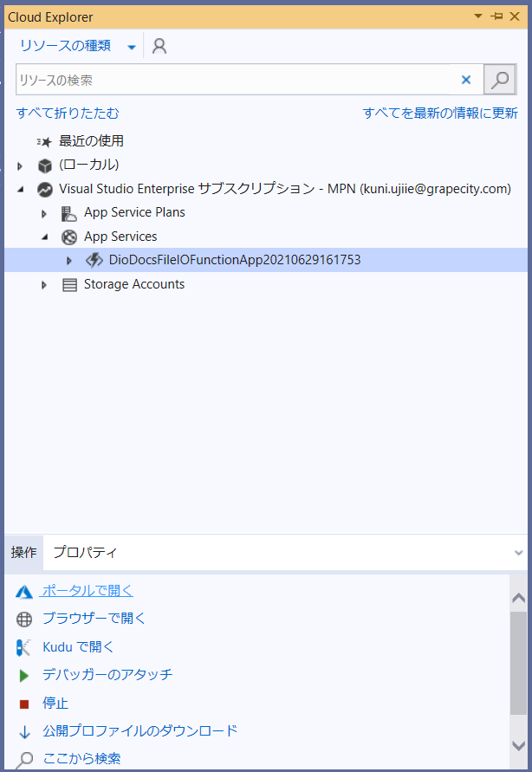Select 最近の使用 tree item
Image resolution: width=532 pixels, height=772 pixels.
click(91, 141)
